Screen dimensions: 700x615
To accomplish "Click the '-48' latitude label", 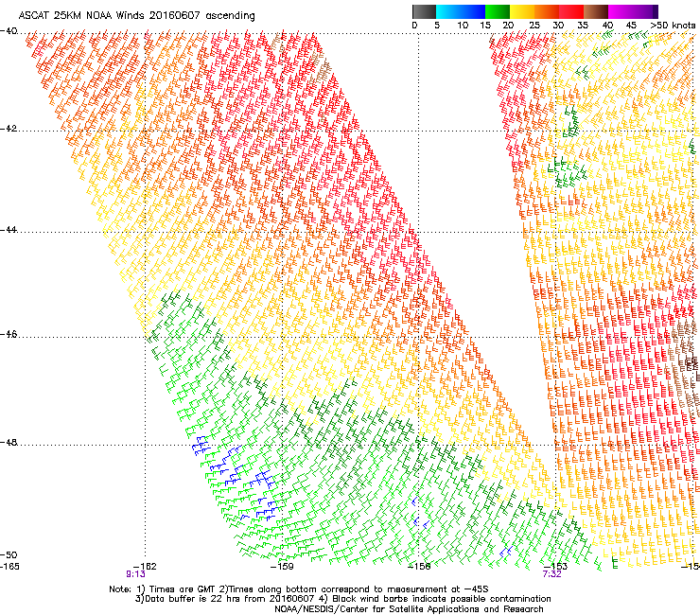I will (9, 442).
